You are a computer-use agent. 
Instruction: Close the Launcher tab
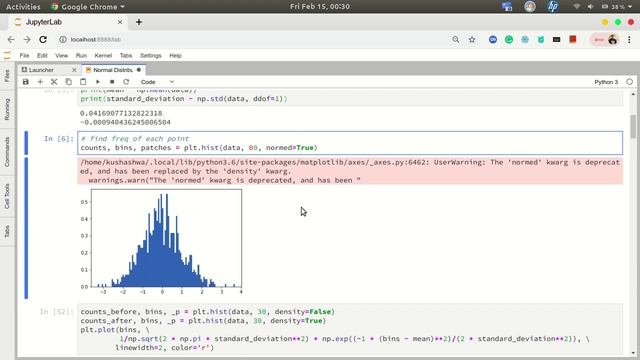coord(74,70)
